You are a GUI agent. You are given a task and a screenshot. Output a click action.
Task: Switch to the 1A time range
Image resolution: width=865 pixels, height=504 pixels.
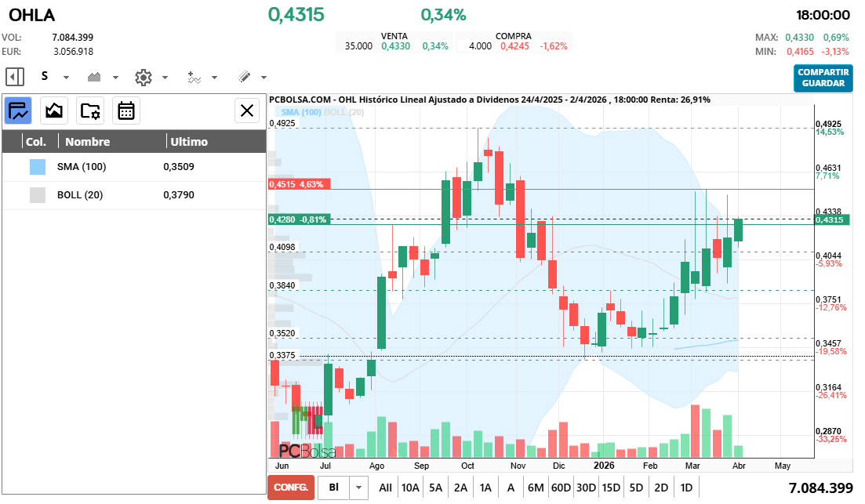point(486,487)
